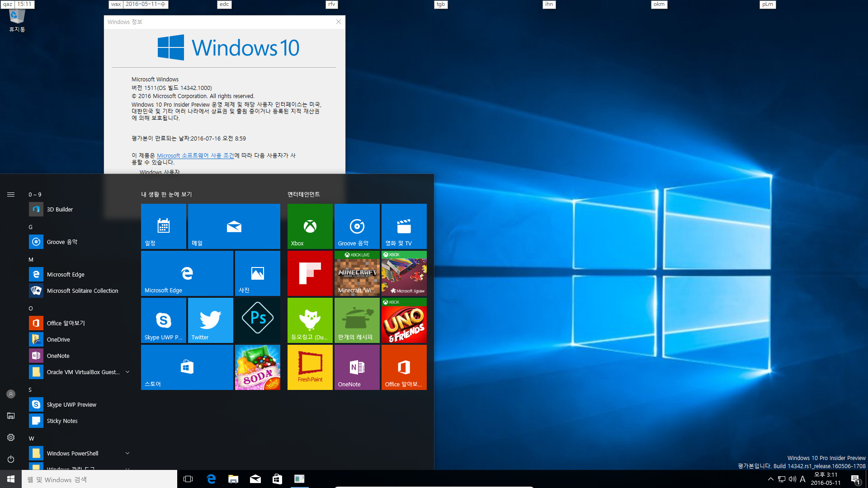Open the Photos (사진) tile

pyautogui.click(x=258, y=273)
